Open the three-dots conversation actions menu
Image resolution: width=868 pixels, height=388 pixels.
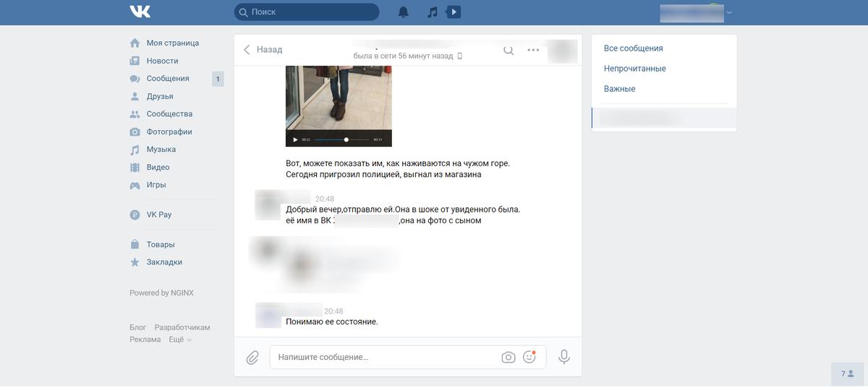point(533,50)
